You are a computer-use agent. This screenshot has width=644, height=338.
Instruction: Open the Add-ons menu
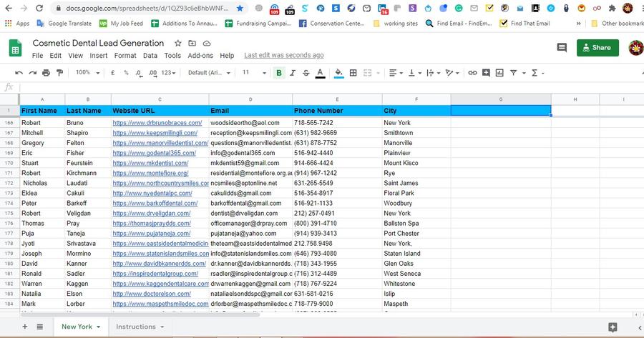tap(200, 55)
